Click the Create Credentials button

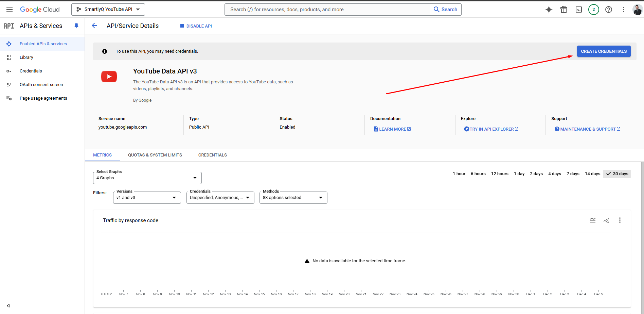tap(604, 51)
